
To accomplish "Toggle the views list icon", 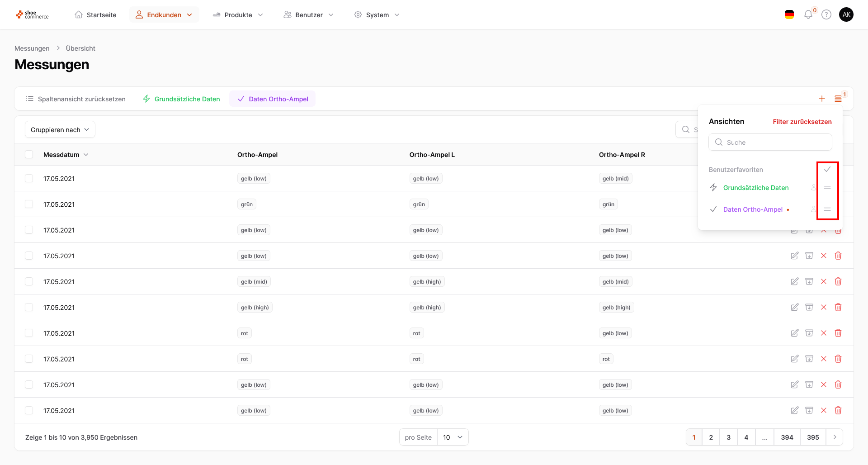I will pos(838,99).
